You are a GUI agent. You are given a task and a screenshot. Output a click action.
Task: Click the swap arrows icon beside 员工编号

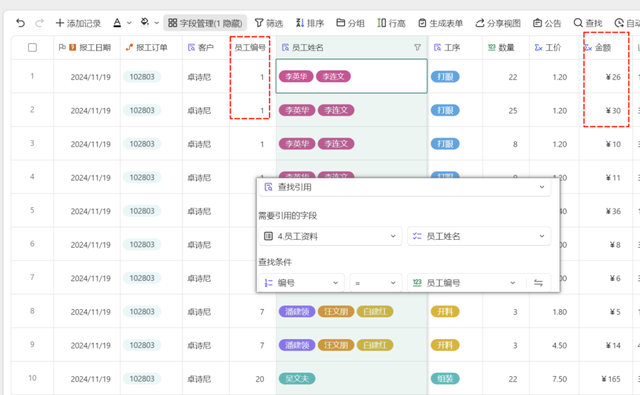click(x=538, y=283)
